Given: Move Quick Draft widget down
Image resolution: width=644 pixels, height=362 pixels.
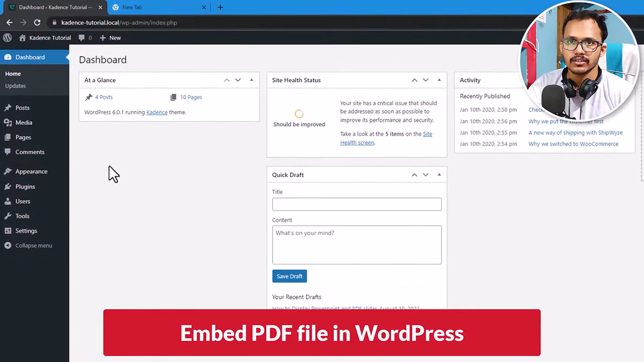Looking at the screenshot, I should point(426,175).
